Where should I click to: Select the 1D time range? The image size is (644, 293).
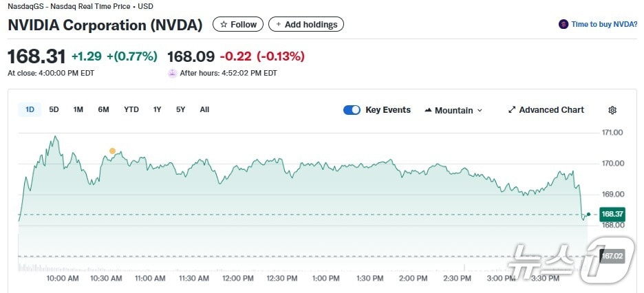30,109
